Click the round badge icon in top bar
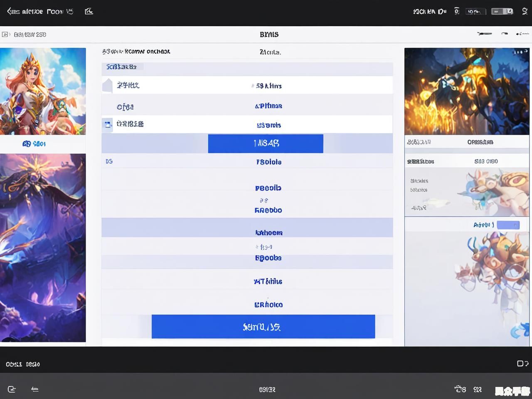The width and height of the screenshot is (532, 399). [x=457, y=11]
